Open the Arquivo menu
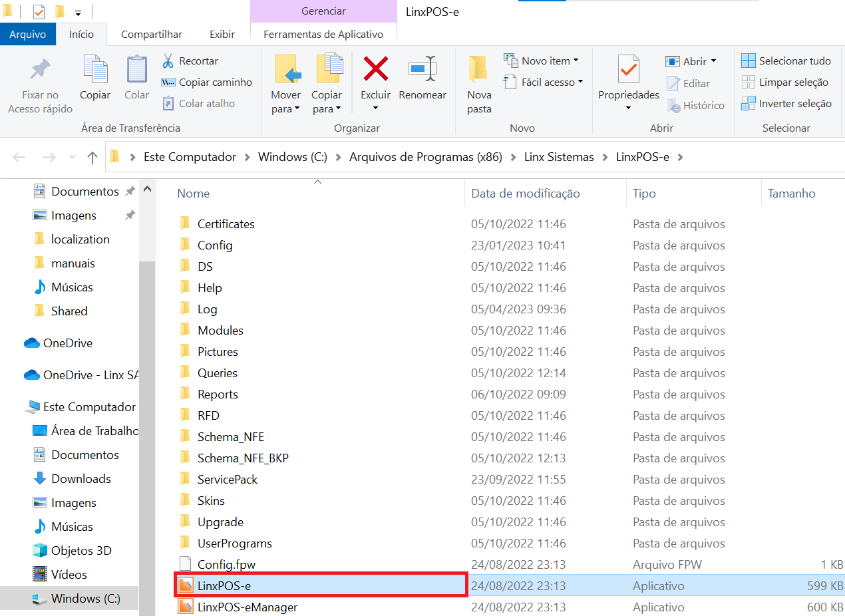The width and height of the screenshot is (845, 616). tap(28, 34)
